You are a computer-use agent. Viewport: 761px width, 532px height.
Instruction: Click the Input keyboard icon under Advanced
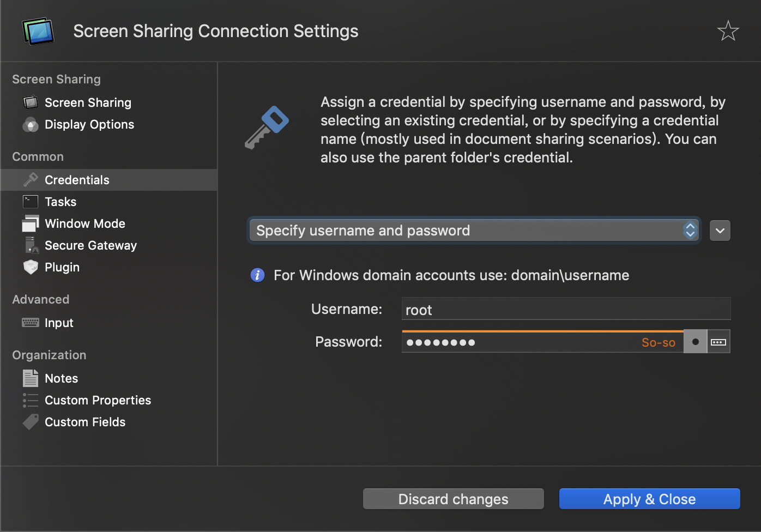click(x=30, y=323)
